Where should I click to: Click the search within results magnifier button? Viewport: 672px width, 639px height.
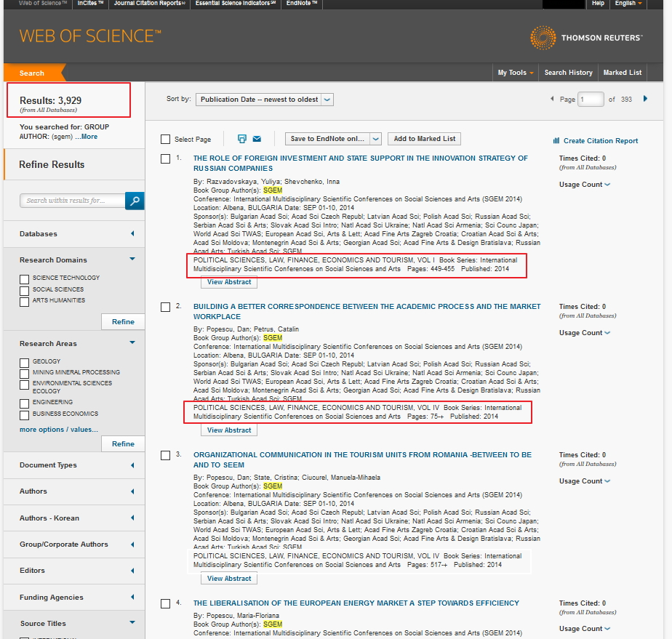click(x=135, y=201)
